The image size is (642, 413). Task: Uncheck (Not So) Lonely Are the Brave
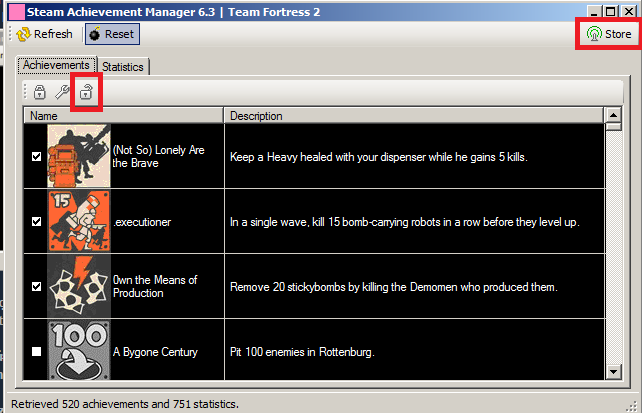[x=36, y=156]
